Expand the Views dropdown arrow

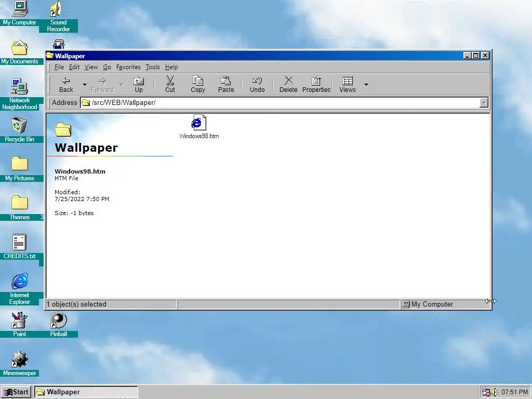pos(366,85)
